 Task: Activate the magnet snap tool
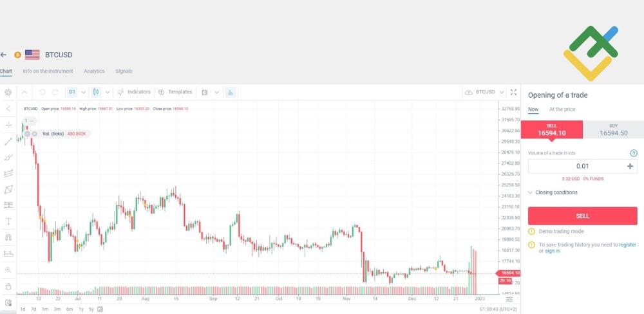point(8,237)
